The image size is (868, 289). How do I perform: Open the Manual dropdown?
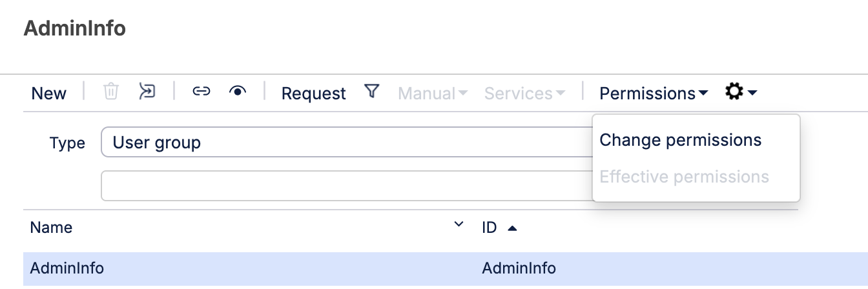[433, 94]
